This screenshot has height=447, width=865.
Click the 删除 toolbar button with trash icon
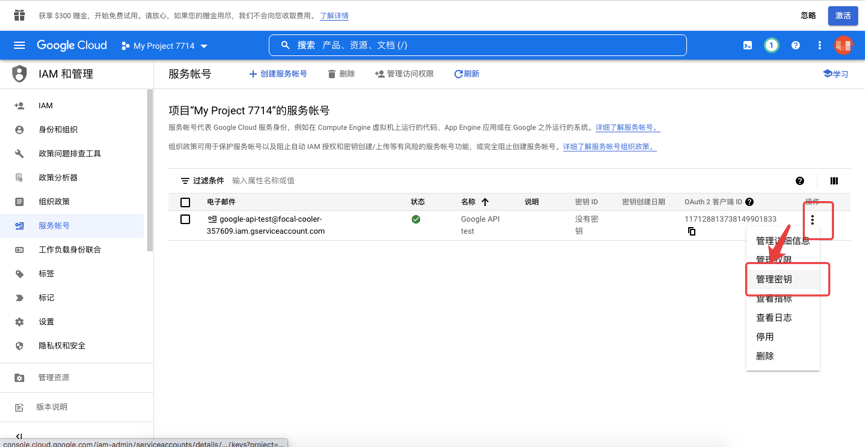341,73
